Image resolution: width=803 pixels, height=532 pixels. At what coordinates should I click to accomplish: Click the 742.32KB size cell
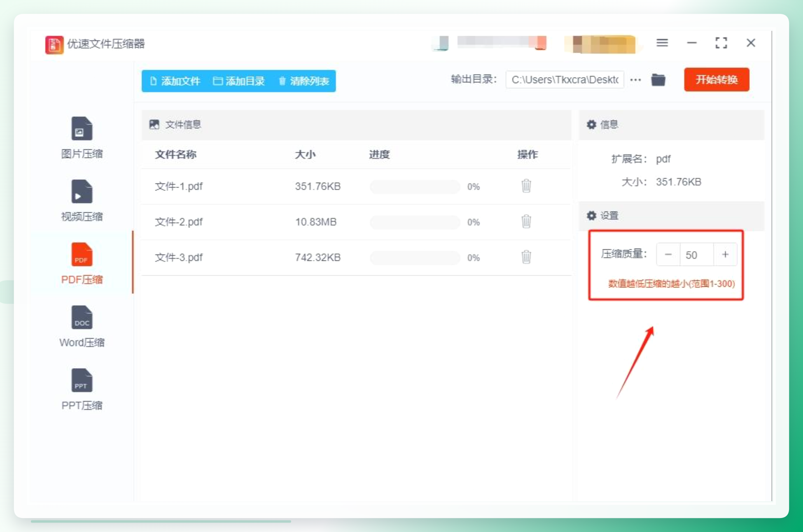point(317,258)
